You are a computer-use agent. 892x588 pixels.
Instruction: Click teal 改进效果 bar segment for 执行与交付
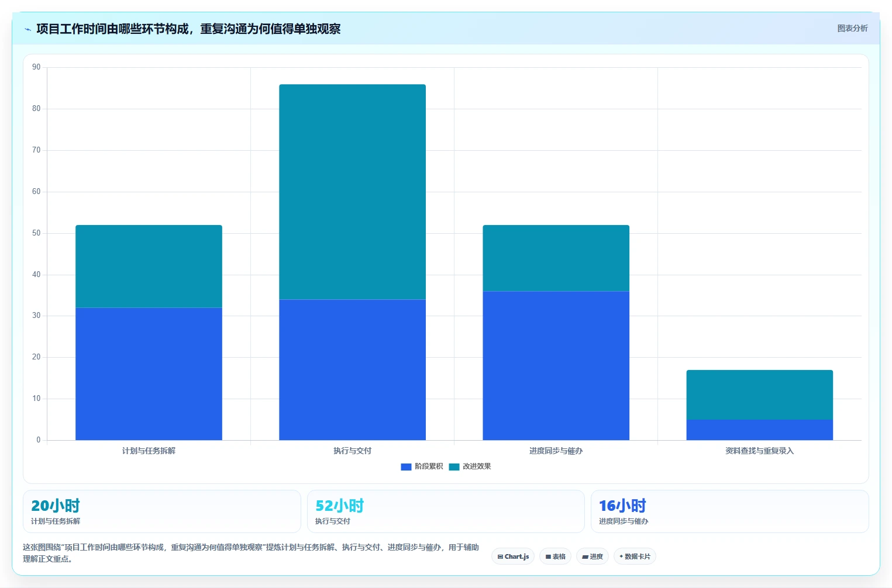tap(352, 192)
